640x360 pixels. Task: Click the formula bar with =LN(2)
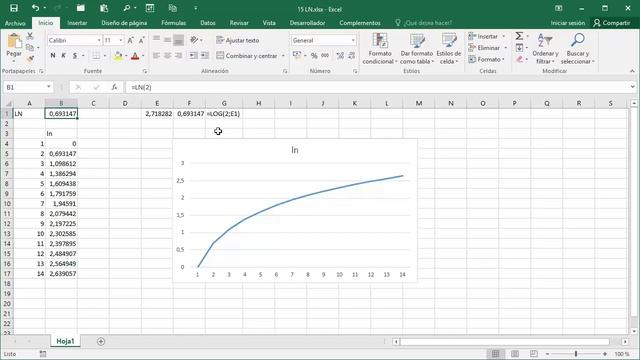[376, 87]
